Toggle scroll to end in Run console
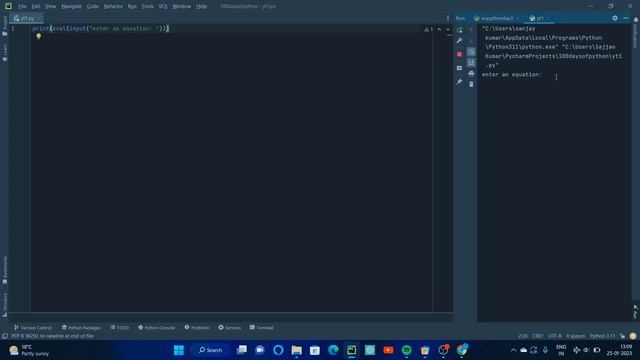 point(471,62)
